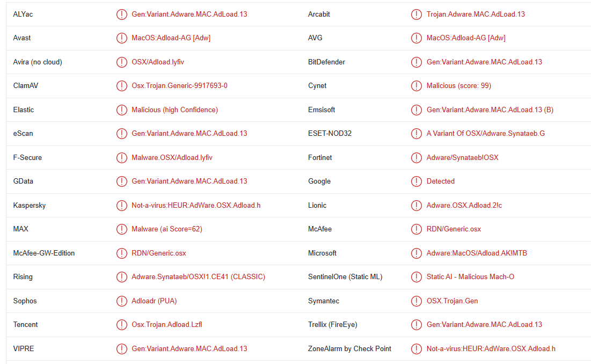Click the alert icon for ZoneAlarm's result

click(x=417, y=349)
